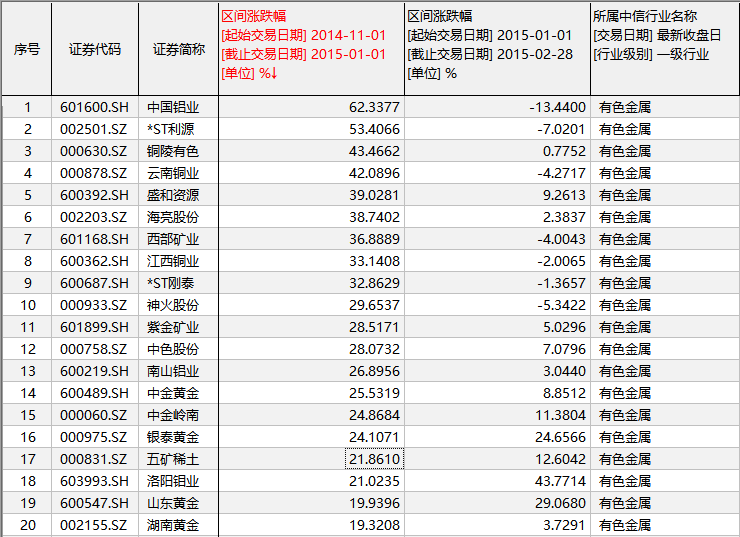Click the value 9.2613
The image size is (740, 537).
click(564, 195)
